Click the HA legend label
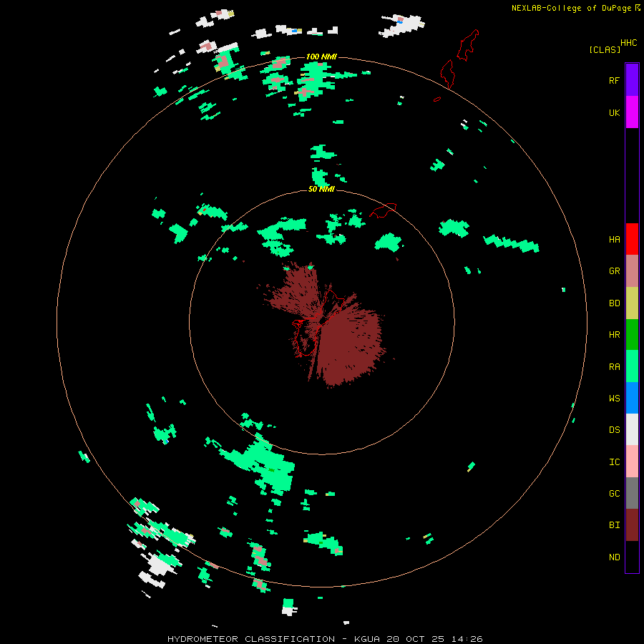The image size is (644, 644). click(614, 240)
